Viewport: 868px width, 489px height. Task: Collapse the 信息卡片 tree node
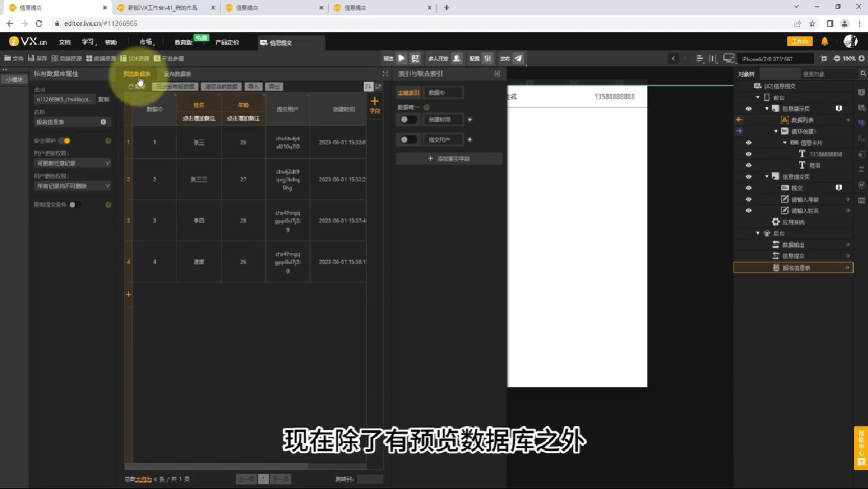785,142
